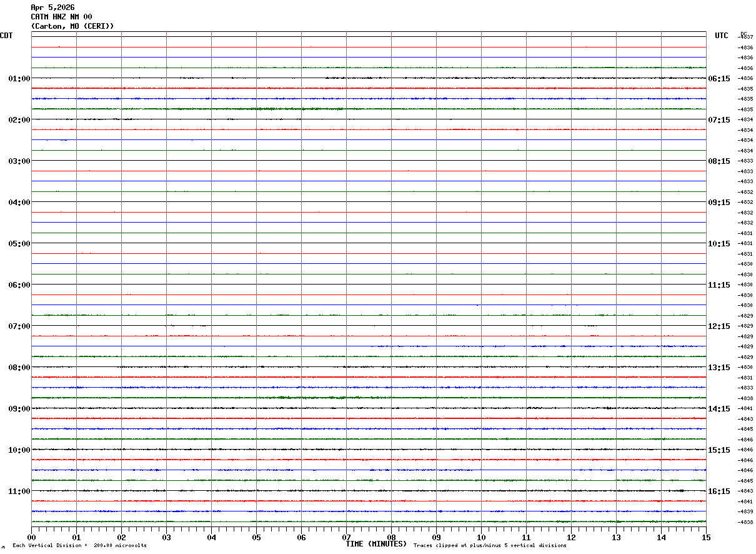Click the CDT timezone header
Viewport: 756px width, 554px height.
pyautogui.click(x=6, y=36)
